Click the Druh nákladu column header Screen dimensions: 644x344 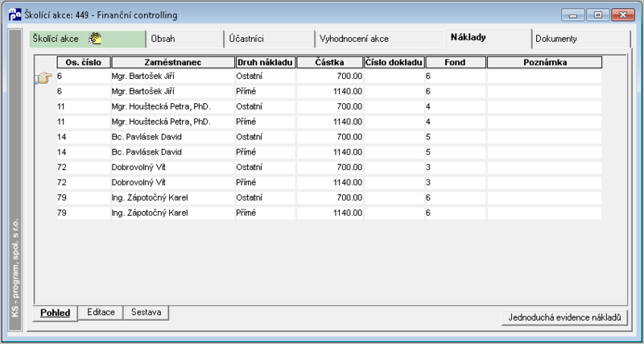click(266, 63)
